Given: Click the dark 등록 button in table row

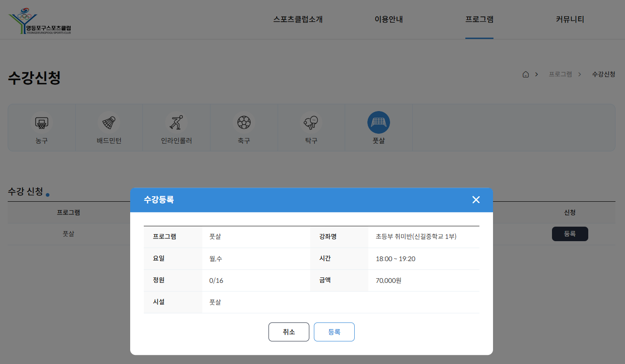Looking at the screenshot, I should [x=570, y=234].
